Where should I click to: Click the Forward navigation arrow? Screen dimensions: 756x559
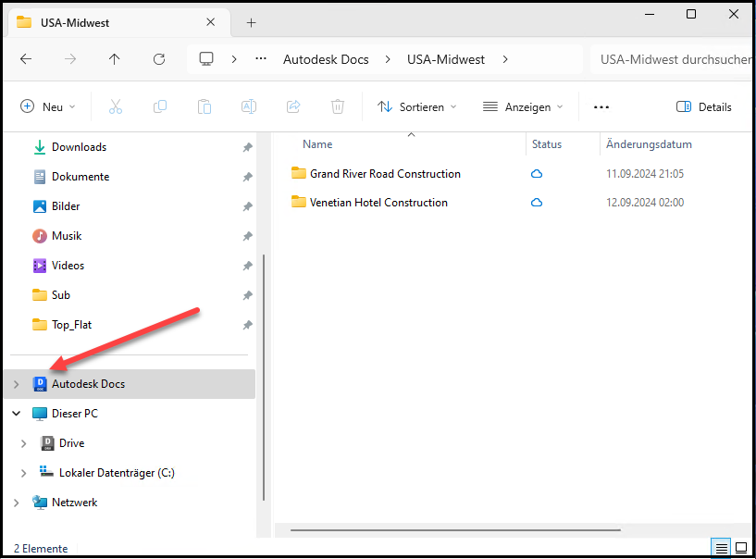tap(70, 59)
